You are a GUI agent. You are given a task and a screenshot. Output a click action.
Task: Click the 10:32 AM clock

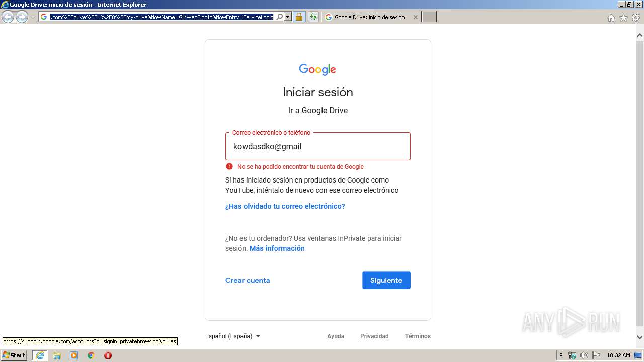(618, 355)
